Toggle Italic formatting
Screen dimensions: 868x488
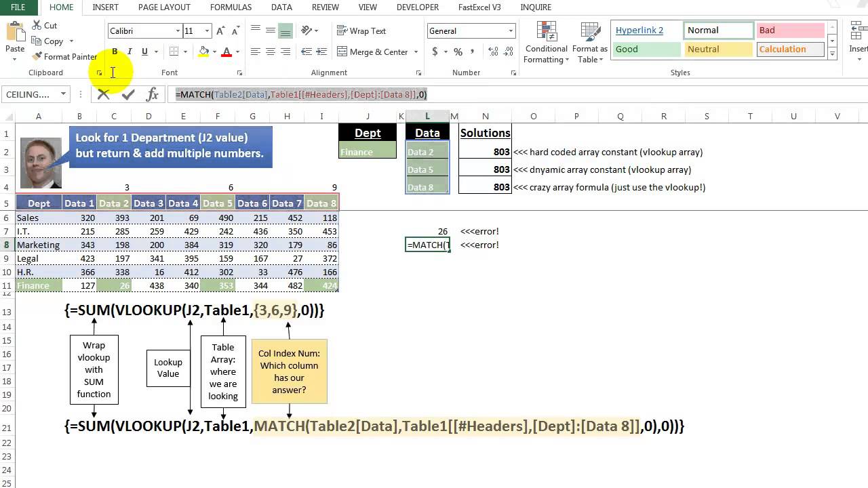130,52
